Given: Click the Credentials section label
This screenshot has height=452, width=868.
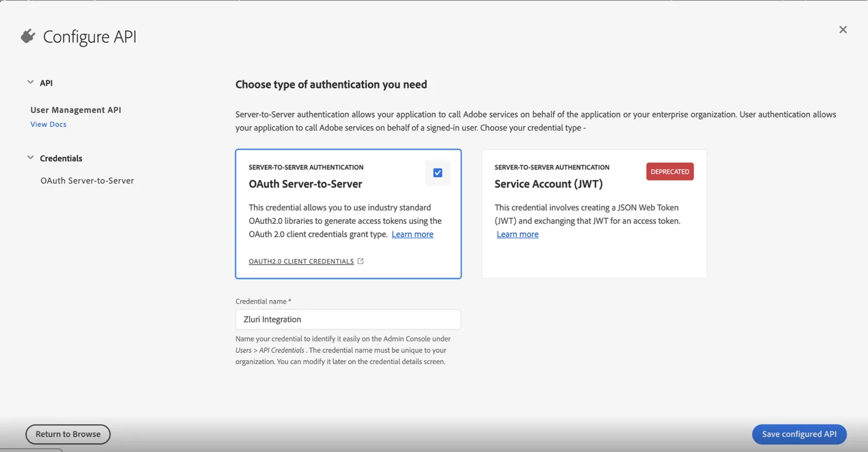Looking at the screenshot, I should tap(61, 158).
